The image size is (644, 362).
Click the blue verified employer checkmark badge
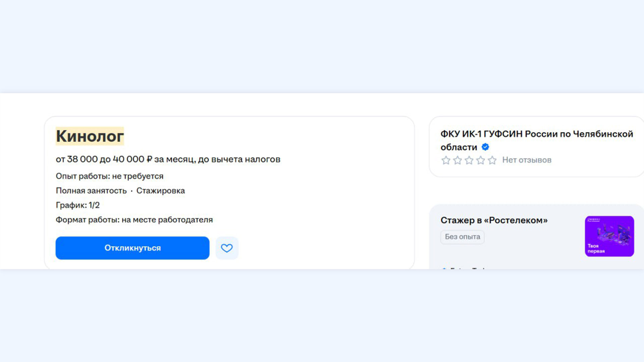click(x=485, y=147)
